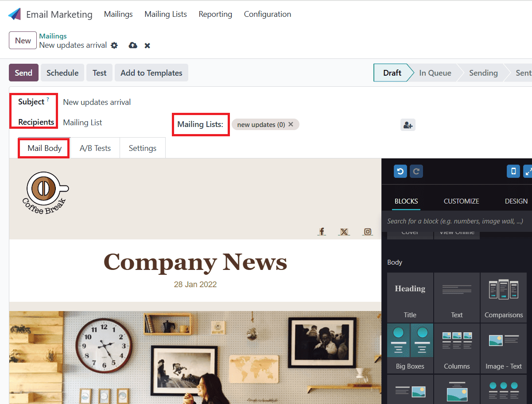
Task: Click the Facebook icon in mail header
Action: pyautogui.click(x=322, y=231)
